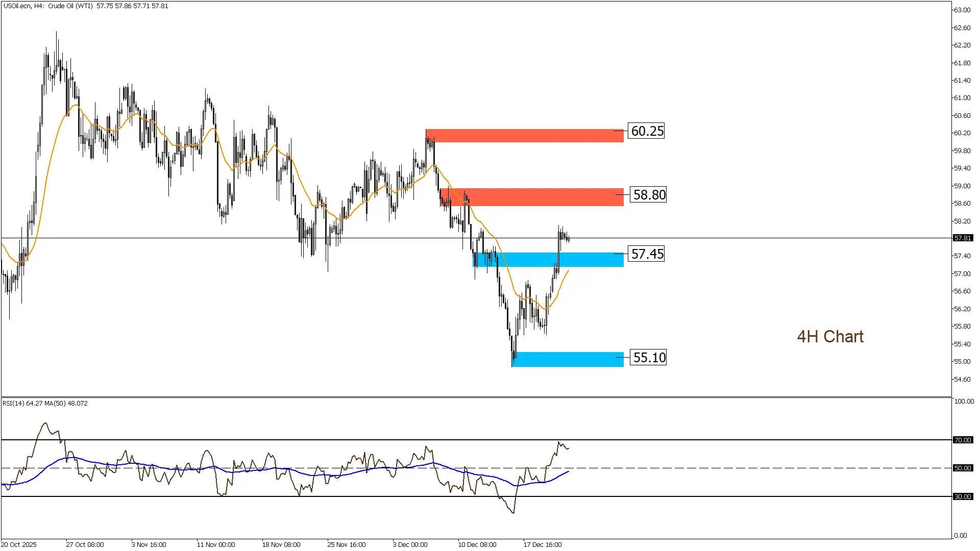Click the current price tag 57.81
Screen dimensions: 980x551
[x=963, y=238]
